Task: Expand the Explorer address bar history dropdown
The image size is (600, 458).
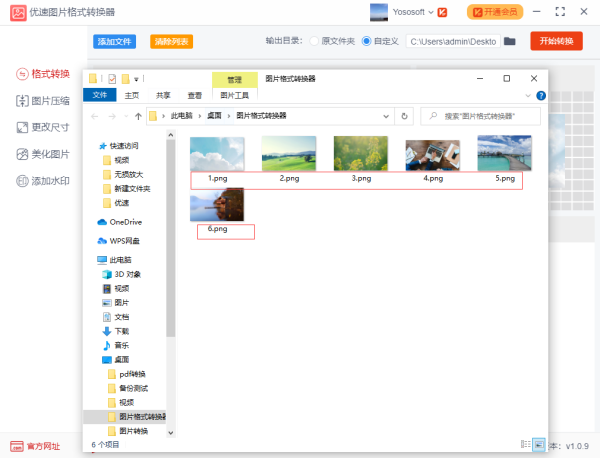Action: tap(386, 116)
